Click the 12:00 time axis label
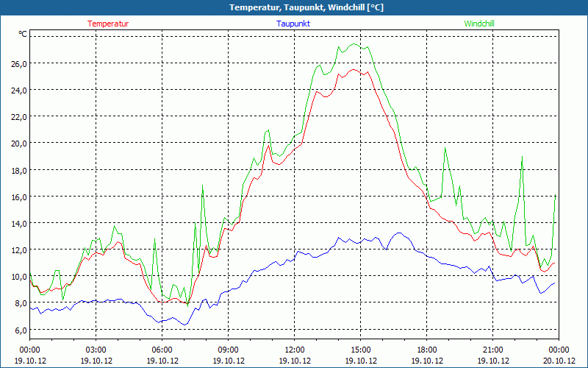Screen dimensions: 588x368 [295, 350]
